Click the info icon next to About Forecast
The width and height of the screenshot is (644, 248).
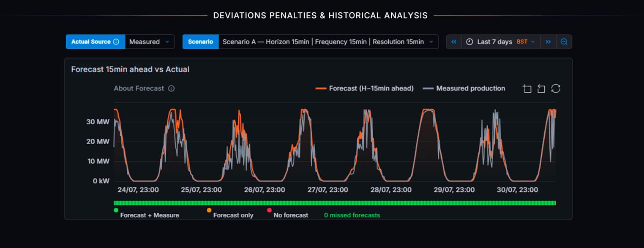171,88
